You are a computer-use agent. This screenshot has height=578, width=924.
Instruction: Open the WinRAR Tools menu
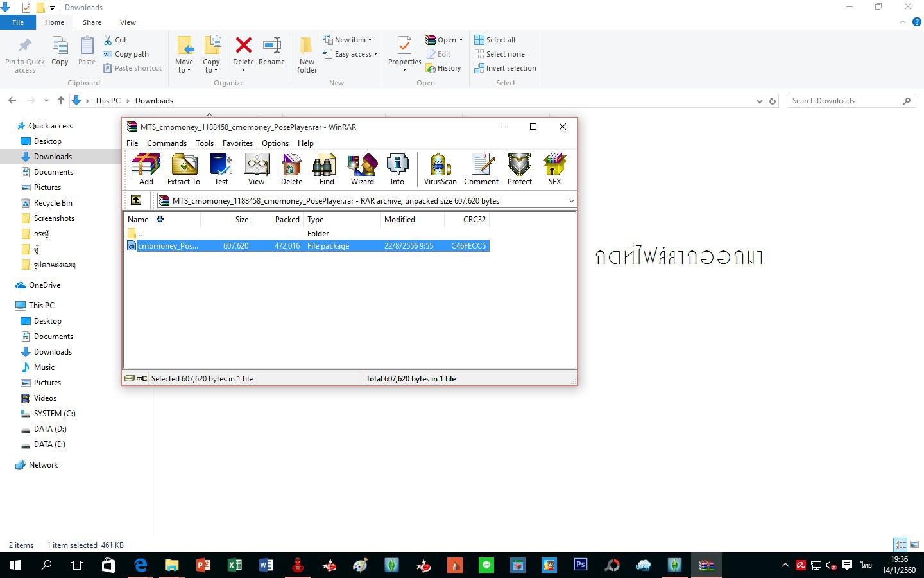click(205, 143)
